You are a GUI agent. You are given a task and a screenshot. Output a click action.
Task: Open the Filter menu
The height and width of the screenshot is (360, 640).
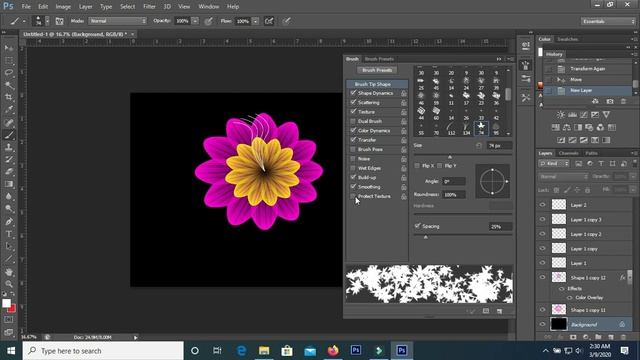149,7
